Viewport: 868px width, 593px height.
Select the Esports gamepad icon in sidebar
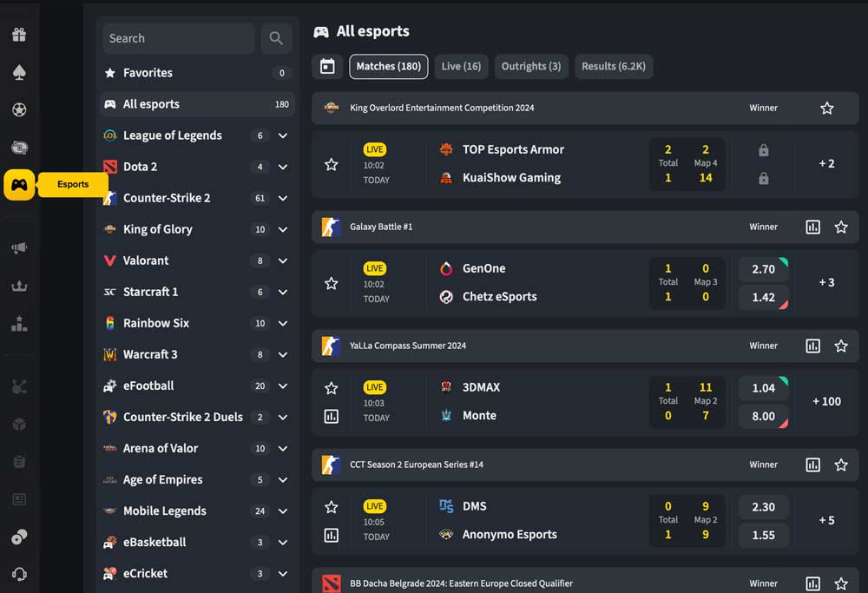click(18, 185)
